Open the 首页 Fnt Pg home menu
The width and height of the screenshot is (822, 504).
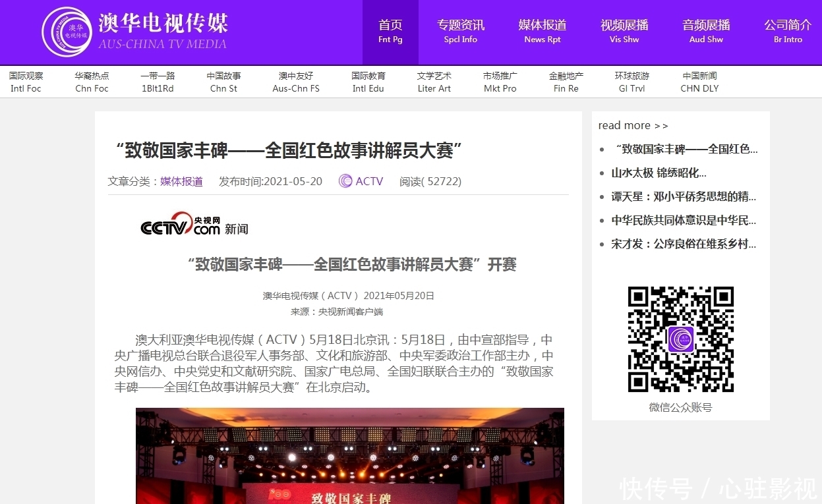390,32
